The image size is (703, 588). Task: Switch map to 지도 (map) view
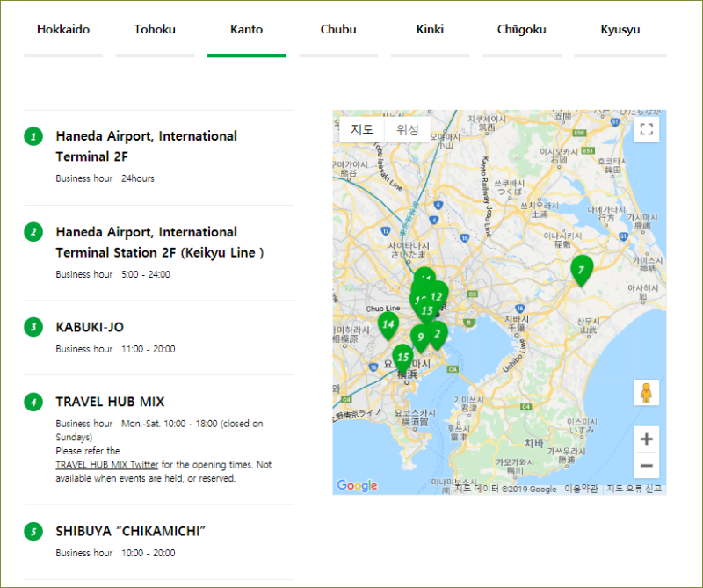pos(362,129)
